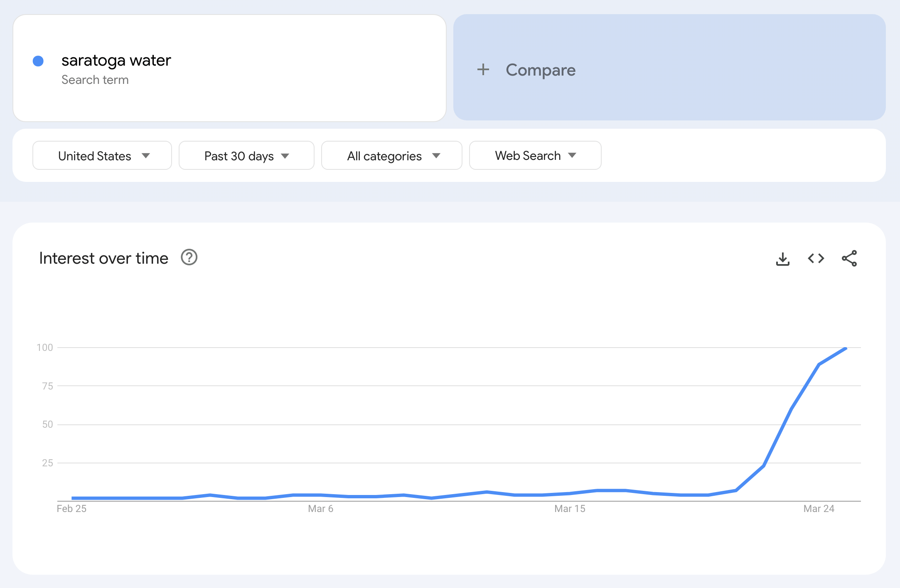Open the Interest over time help icon

[x=189, y=257]
